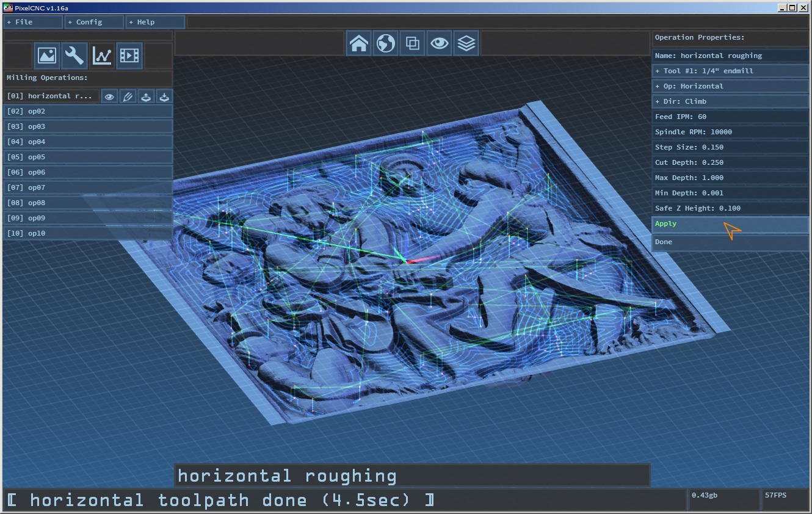Click the stacked layers icon

coord(466,43)
